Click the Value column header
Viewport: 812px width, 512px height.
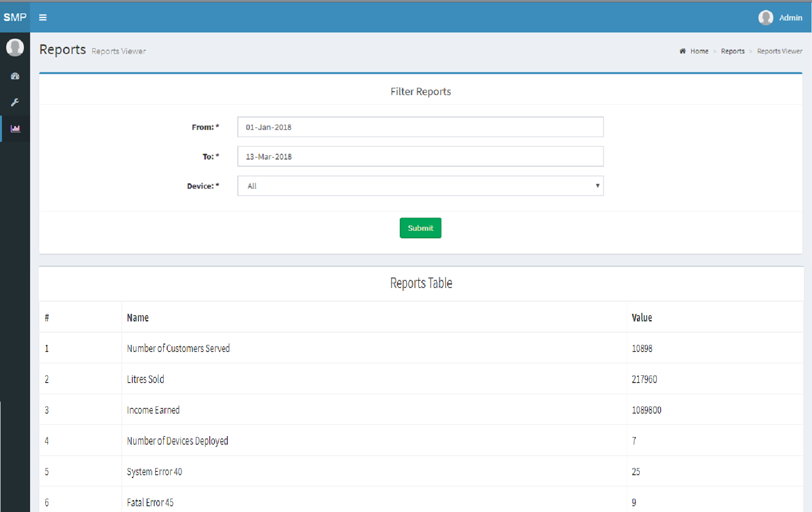coord(641,318)
